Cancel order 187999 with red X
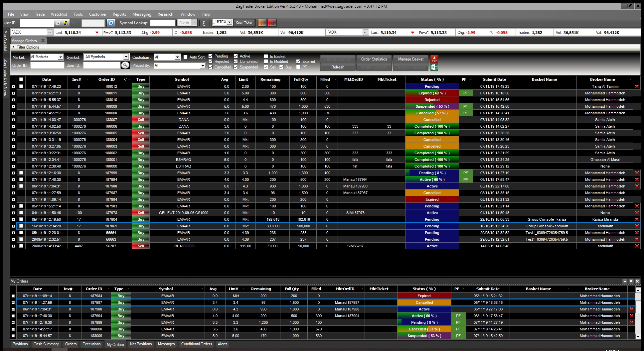 click(637, 173)
